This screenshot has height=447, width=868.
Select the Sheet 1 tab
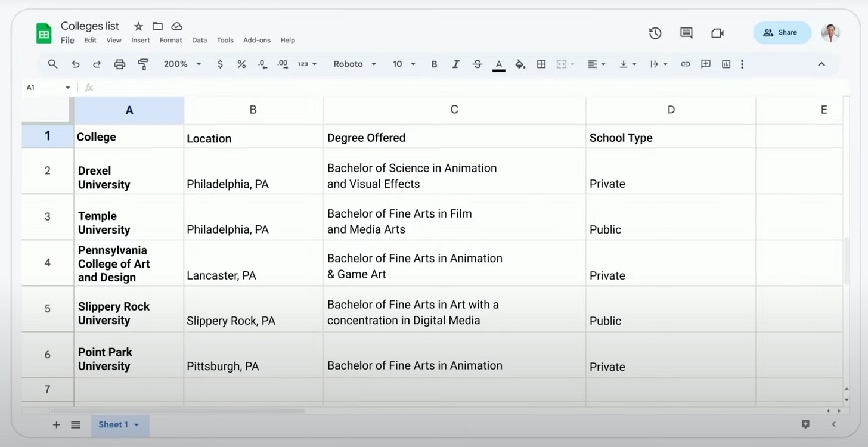(119, 425)
